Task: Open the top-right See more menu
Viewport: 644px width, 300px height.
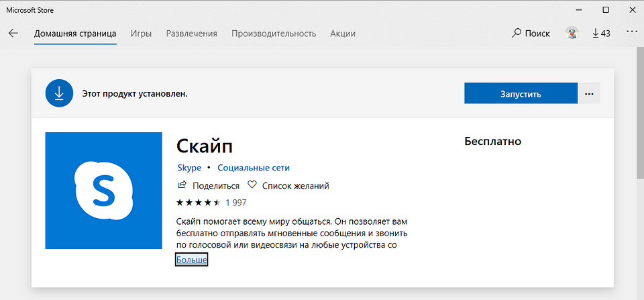Action: click(x=631, y=32)
